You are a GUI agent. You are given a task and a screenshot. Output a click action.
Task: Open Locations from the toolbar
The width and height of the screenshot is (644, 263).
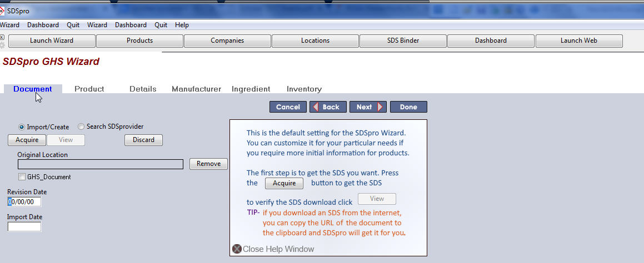point(316,41)
